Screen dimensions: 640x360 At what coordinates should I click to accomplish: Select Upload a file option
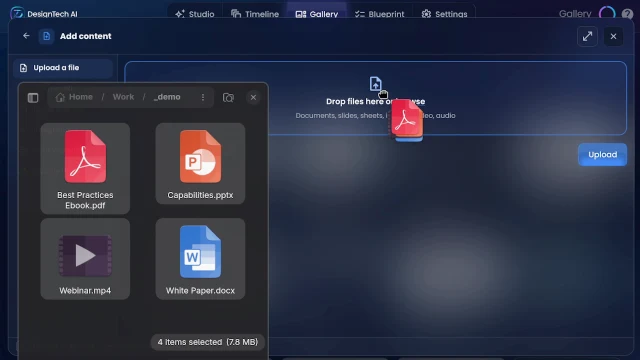[x=63, y=68]
